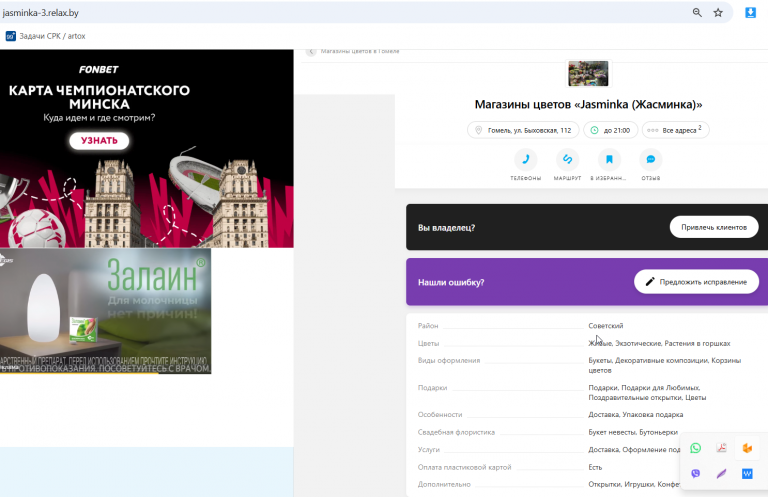
Task: Click the Оплата пластиковой картой label
Action: tap(464, 467)
